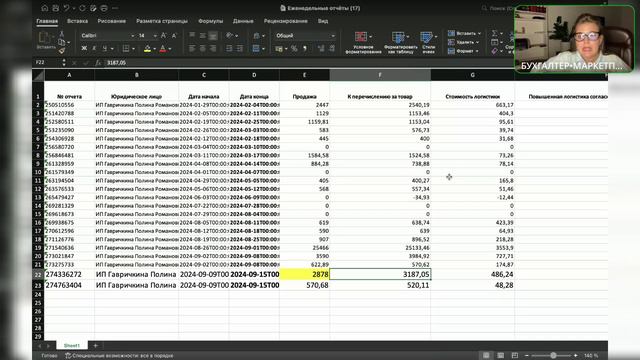Image resolution: width=640 pixels, height=360 pixels.
Task: Redo the last action
Action: 82,8
